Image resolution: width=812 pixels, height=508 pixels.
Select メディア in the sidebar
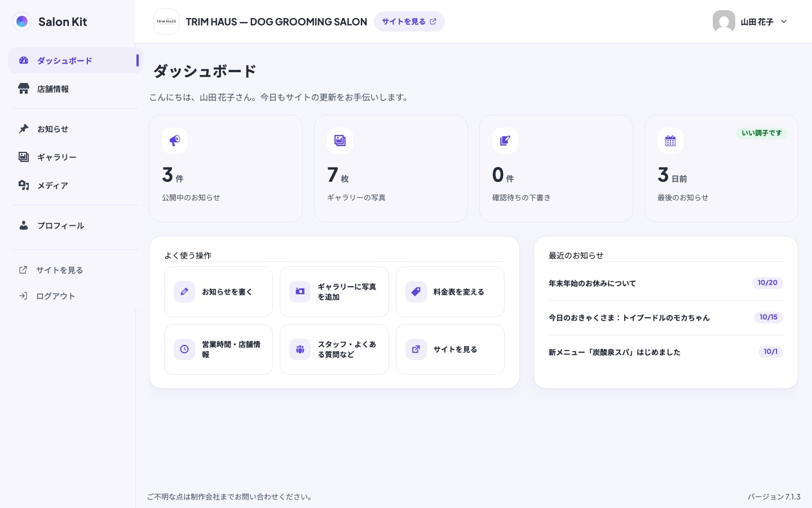pyautogui.click(x=75, y=185)
